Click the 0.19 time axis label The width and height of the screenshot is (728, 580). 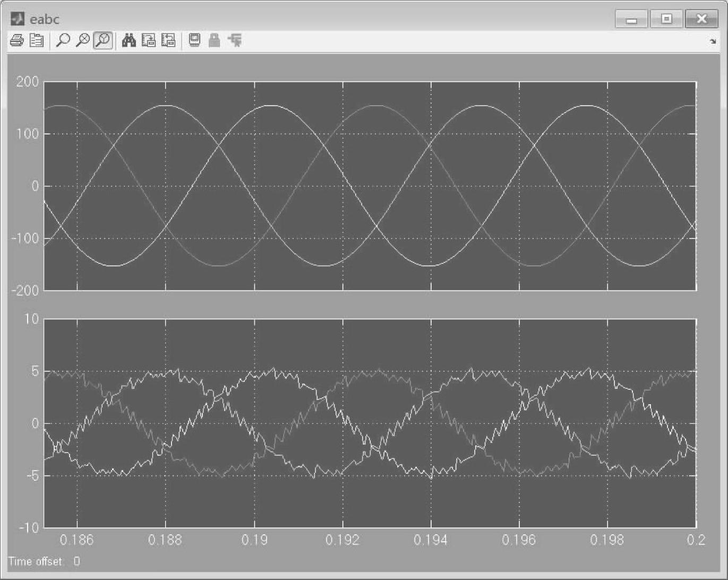pos(254,540)
